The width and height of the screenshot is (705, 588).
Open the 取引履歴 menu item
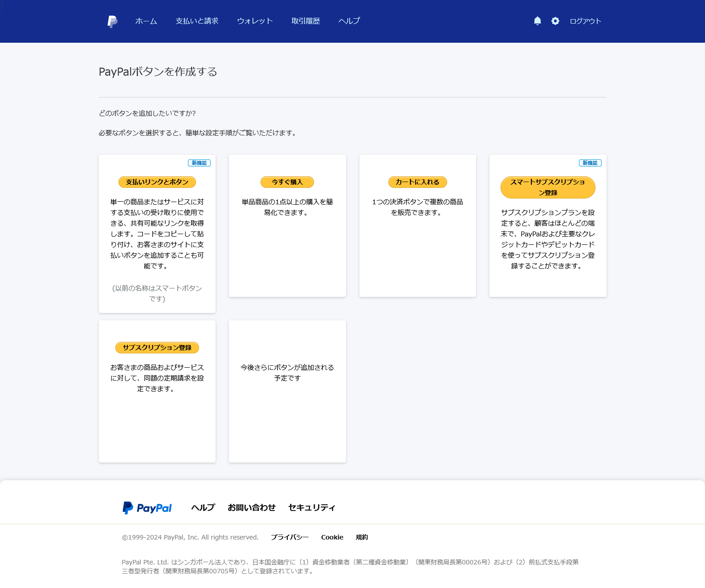(x=306, y=21)
